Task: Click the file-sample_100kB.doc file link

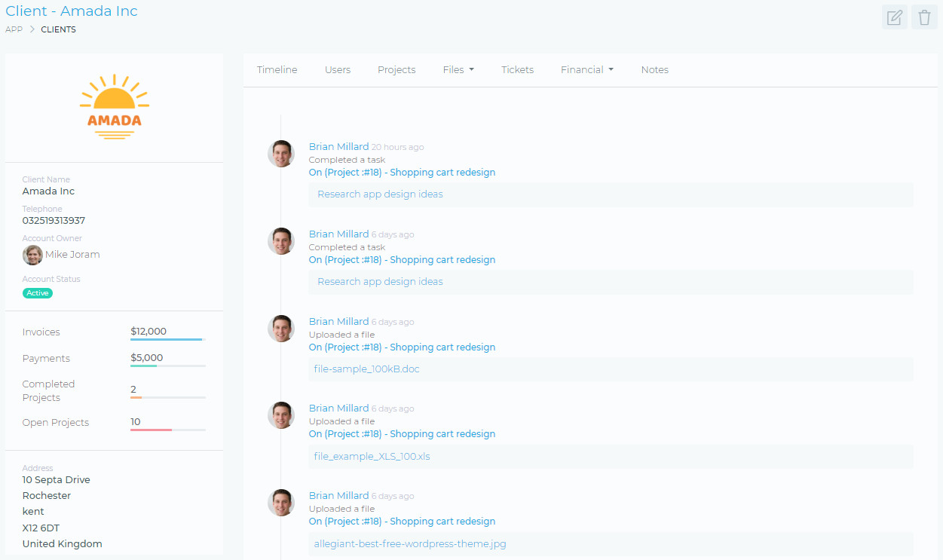Action: pyautogui.click(x=366, y=369)
